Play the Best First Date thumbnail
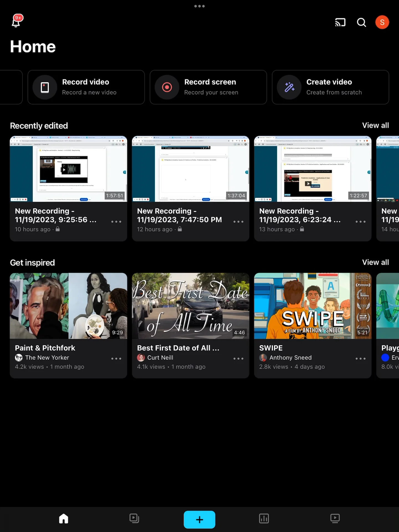The width and height of the screenshot is (399, 532). point(191,306)
